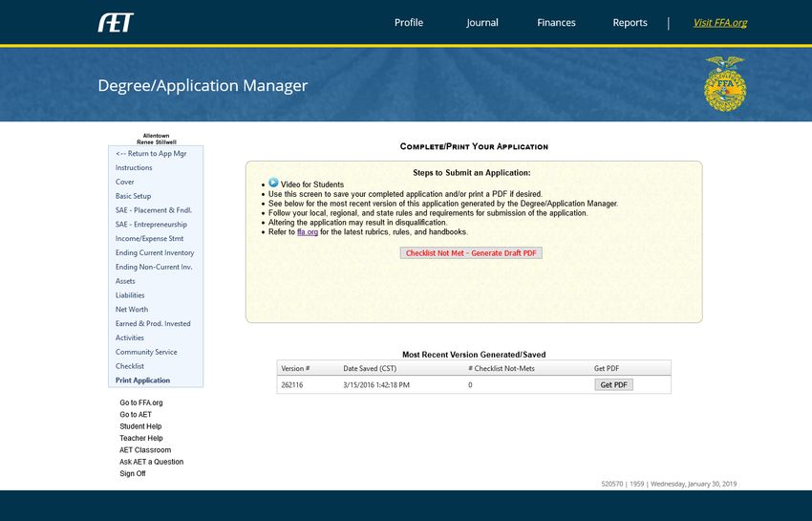This screenshot has width=812, height=521.
Task: Click Get PDF button for version 262116
Action: coord(613,384)
